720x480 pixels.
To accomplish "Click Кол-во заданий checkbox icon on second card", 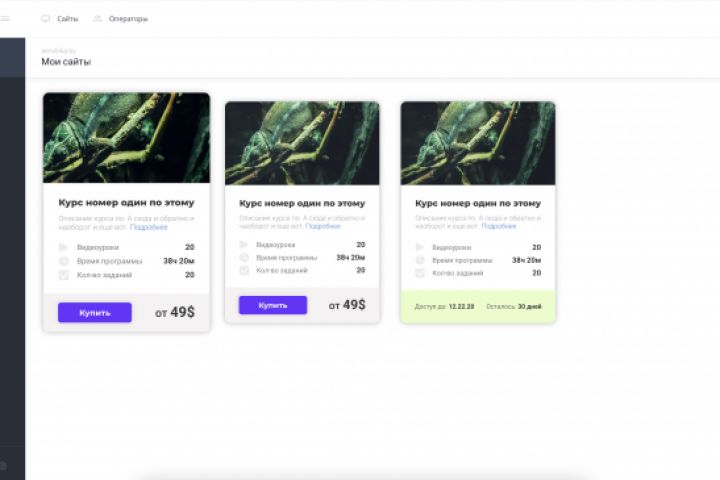I will point(244,271).
